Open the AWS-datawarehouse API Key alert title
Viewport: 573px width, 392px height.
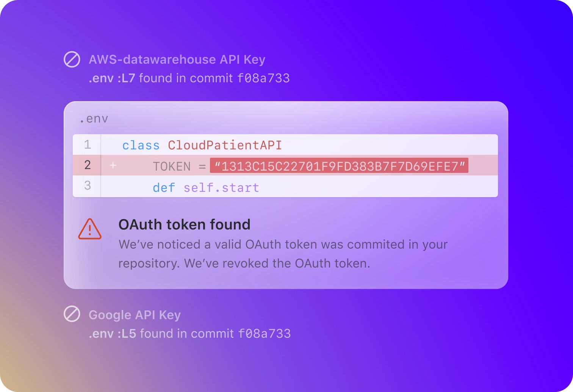click(x=177, y=60)
